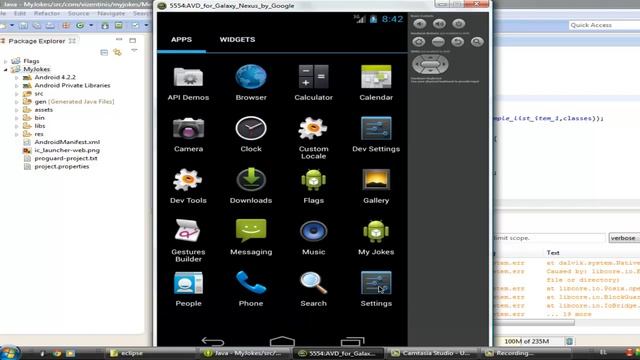Open the Phone app
The height and width of the screenshot is (360, 640).
click(251, 289)
